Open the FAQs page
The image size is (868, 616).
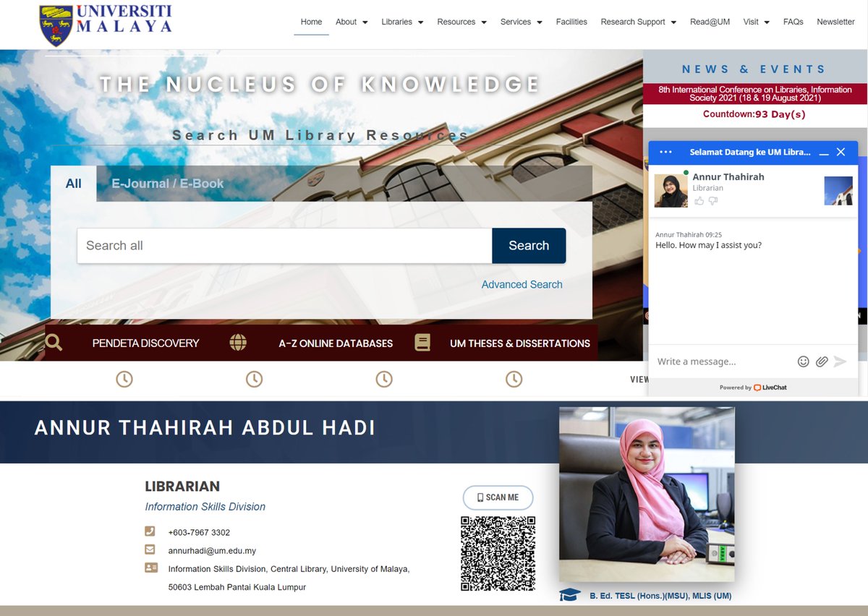(x=793, y=22)
